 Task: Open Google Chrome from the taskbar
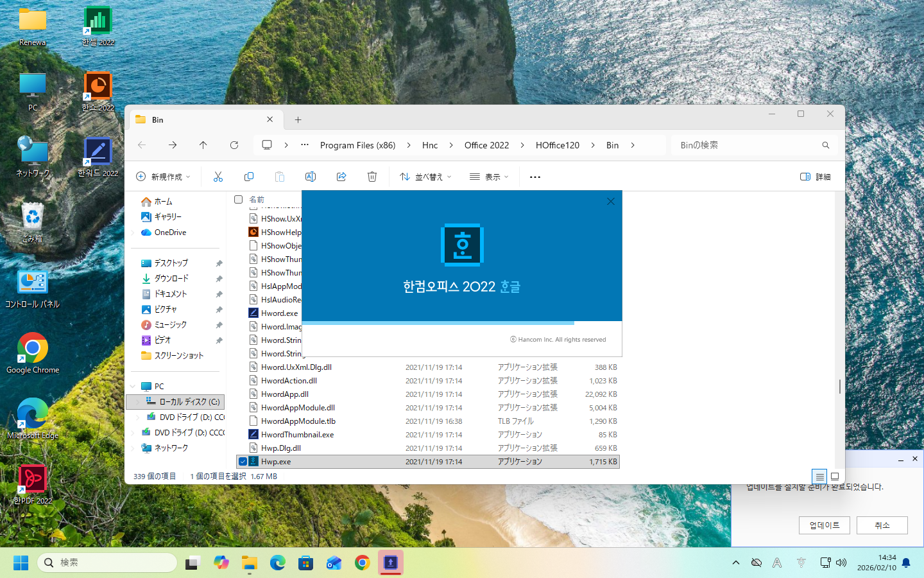point(363,563)
